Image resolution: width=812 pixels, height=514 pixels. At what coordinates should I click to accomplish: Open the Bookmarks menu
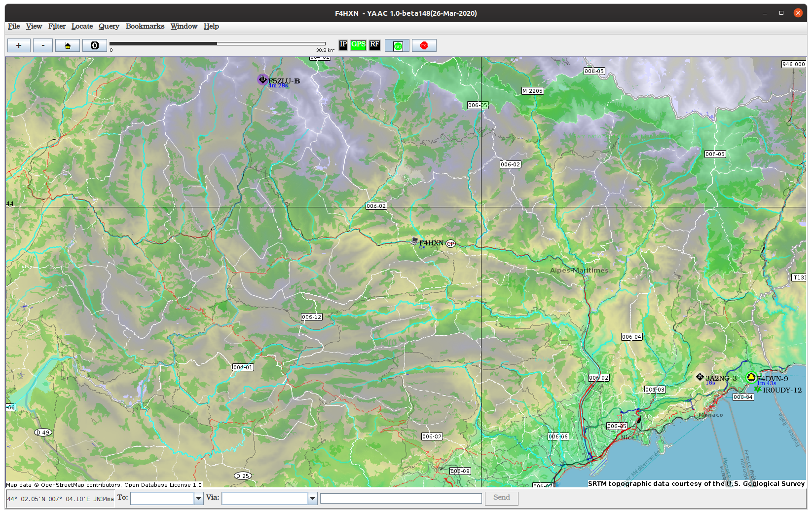click(x=145, y=26)
